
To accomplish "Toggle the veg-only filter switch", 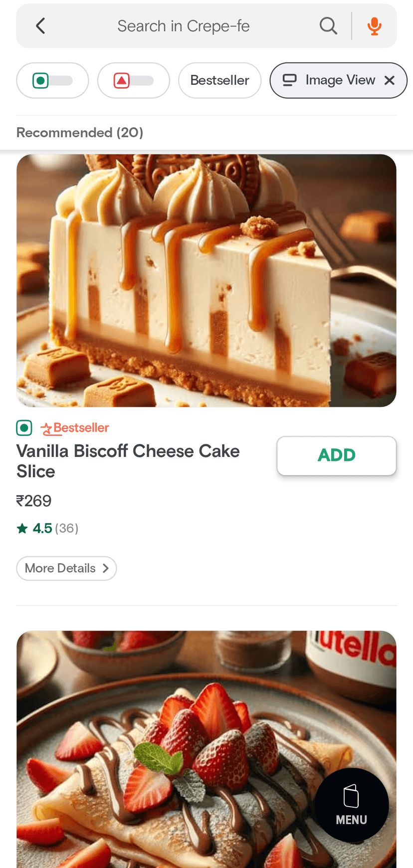I will coord(52,80).
